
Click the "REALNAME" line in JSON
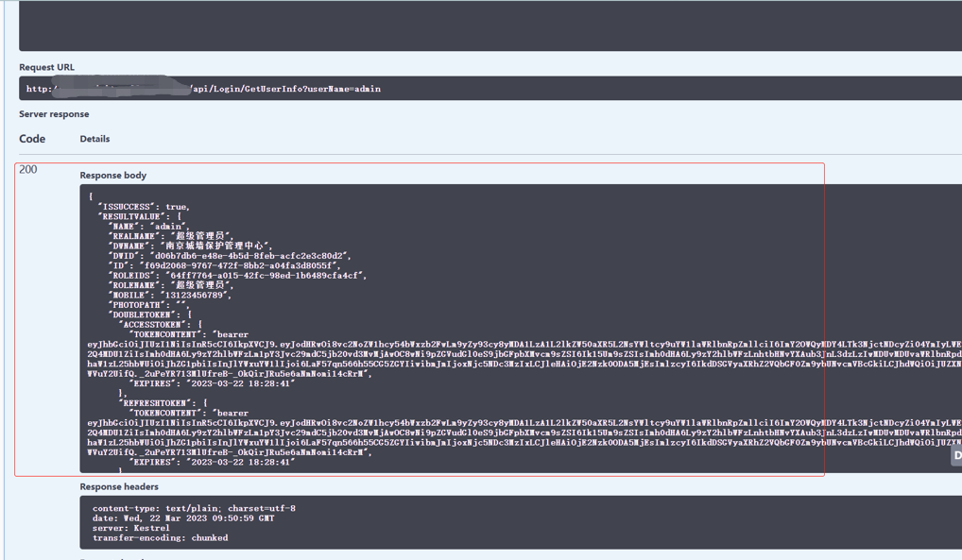click(170, 236)
